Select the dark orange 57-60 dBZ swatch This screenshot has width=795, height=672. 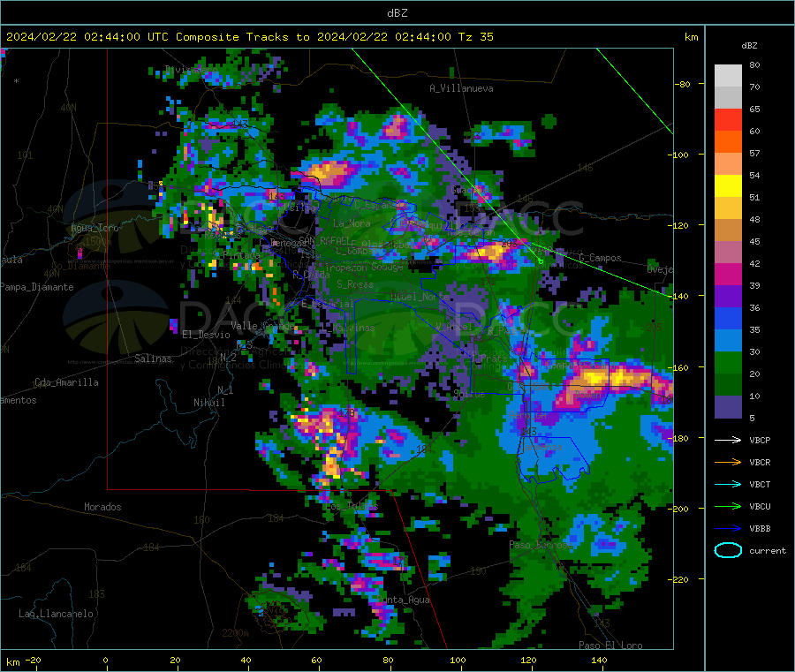[x=728, y=142]
